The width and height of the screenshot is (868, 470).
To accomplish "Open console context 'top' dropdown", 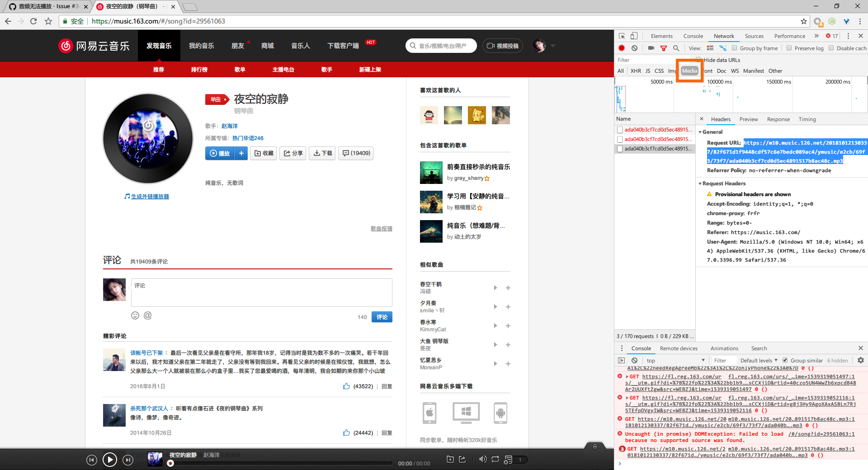I will pyautogui.click(x=675, y=360).
